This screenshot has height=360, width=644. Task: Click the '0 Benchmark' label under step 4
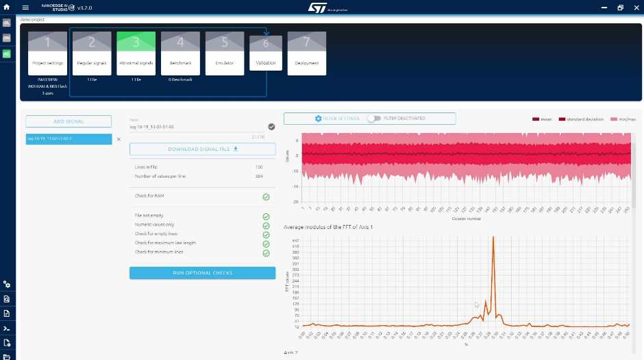pyautogui.click(x=180, y=80)
